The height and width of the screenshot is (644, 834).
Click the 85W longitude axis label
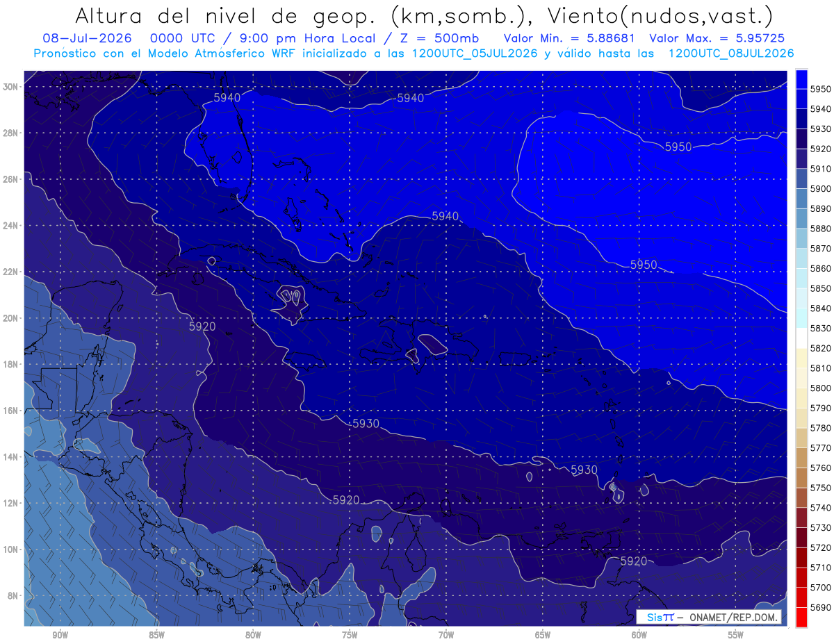(156, 636)
